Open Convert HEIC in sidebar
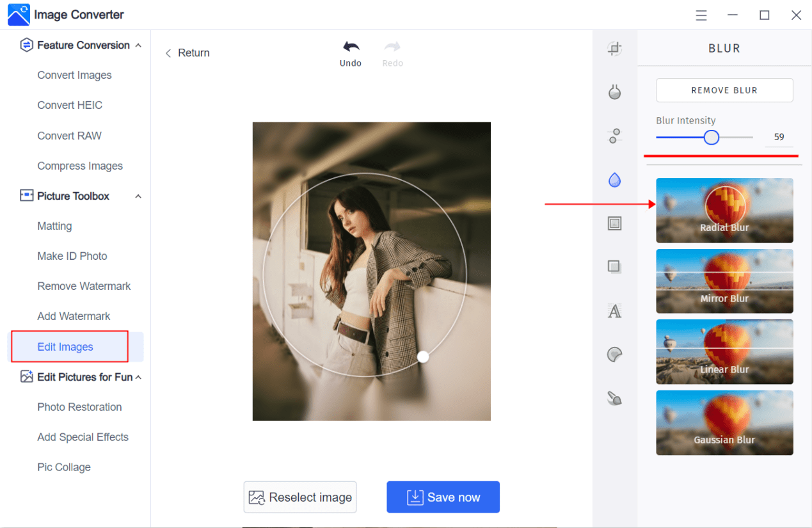The image size is (812, 528). 70,105
